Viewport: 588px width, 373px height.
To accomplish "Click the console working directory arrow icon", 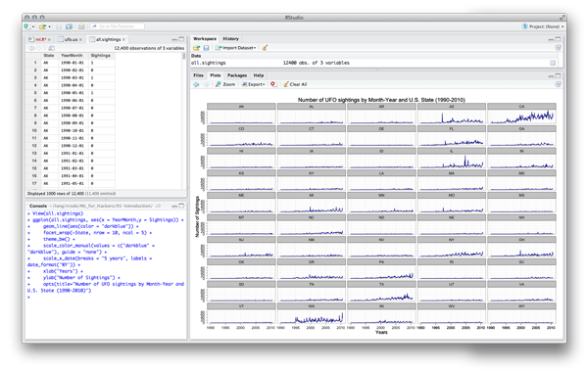I will pyautogui.click(x=158, y=206).
